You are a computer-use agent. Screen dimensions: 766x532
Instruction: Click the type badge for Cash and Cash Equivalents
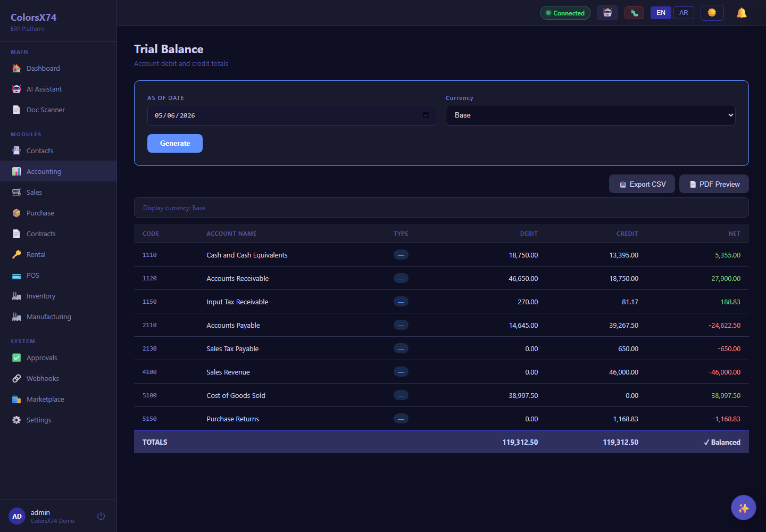point(401,255)
